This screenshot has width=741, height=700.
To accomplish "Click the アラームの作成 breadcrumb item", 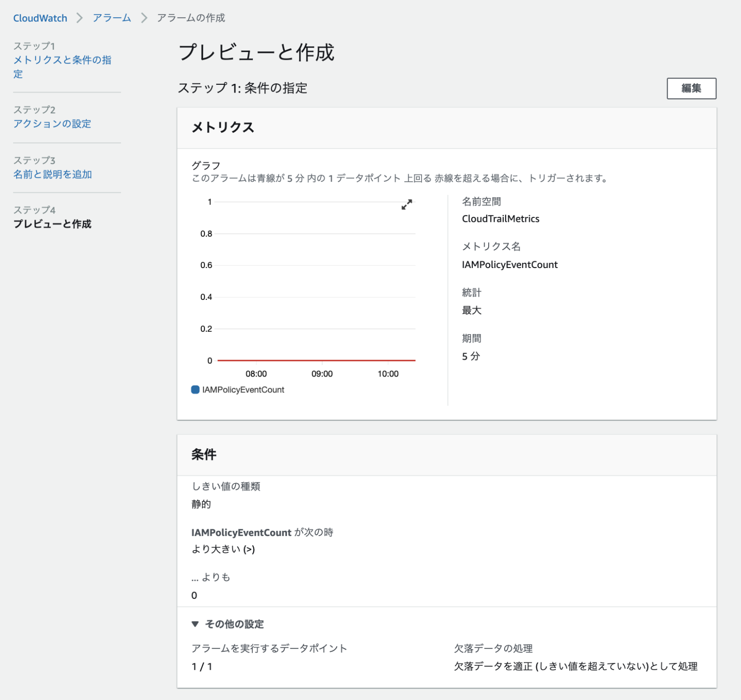I will click(x=192, y=18).
